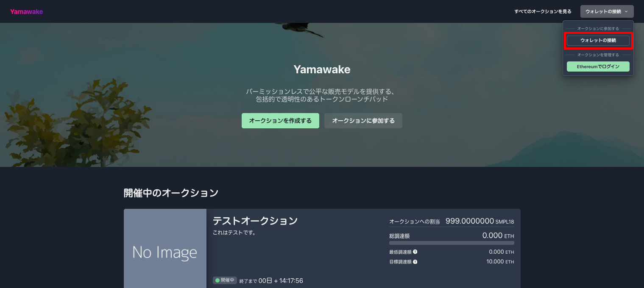Screen dimensions: 644x288
Task: Click the これはテストです。 description text
Action: [234, 233]
